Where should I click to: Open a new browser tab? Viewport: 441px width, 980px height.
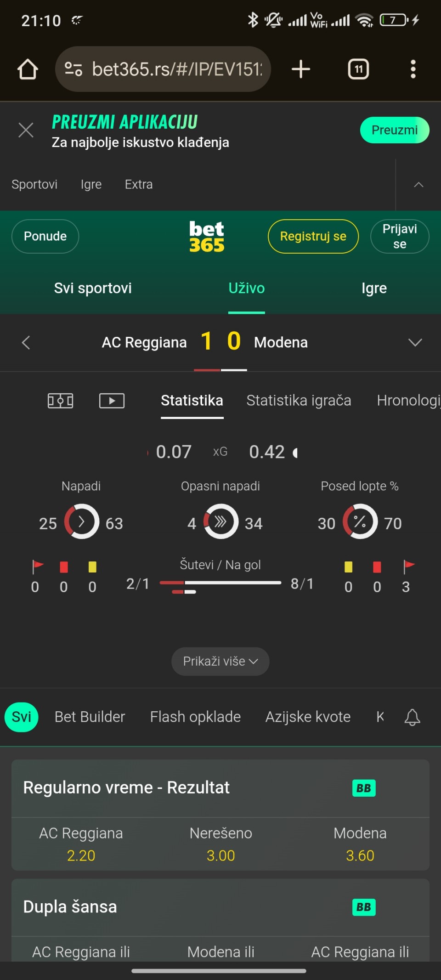pos(301,69)
